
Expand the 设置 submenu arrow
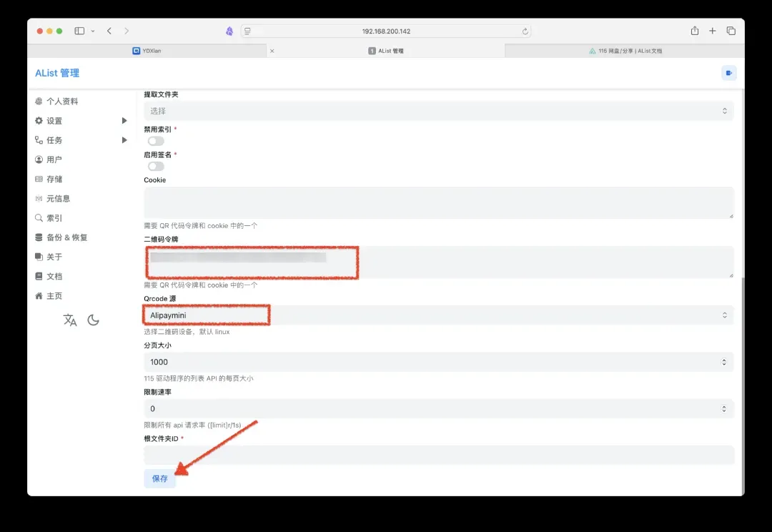[x=124, y=121]
